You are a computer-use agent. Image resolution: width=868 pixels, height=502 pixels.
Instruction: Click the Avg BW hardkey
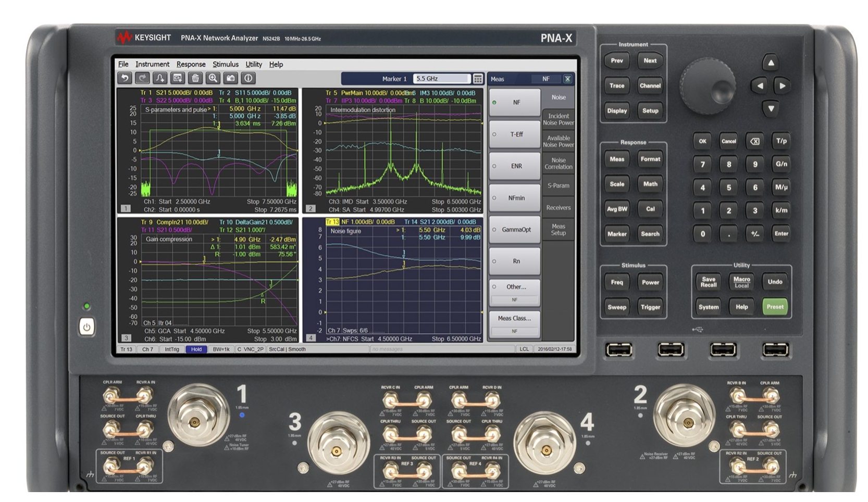pos(617,209)
